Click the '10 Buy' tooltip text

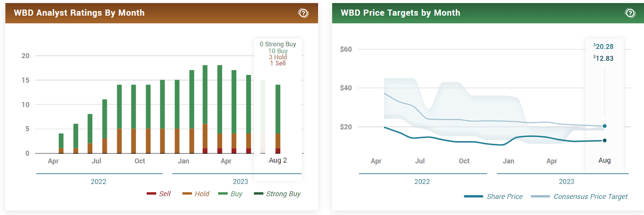pos(278,51)
